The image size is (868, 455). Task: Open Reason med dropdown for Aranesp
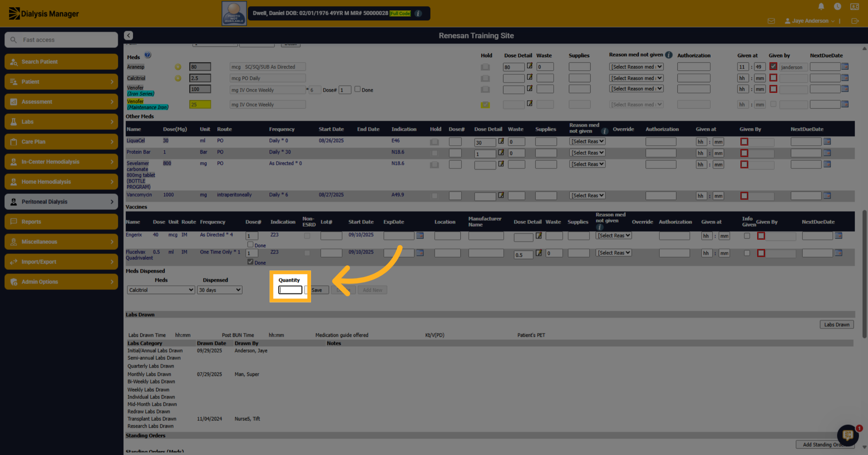point(636,67)
